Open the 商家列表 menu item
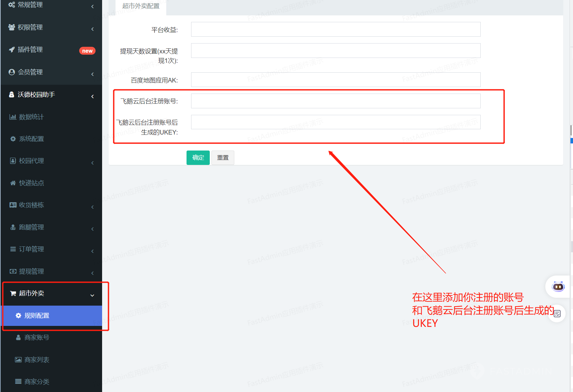Screen dimensions: 573x392 coord(37,360)
